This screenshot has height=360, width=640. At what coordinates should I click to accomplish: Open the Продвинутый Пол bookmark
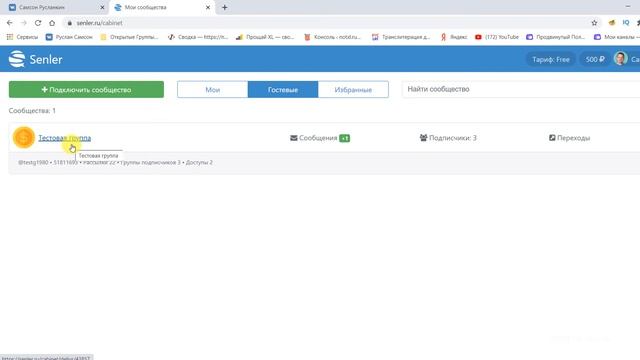[x=556, y=37]
